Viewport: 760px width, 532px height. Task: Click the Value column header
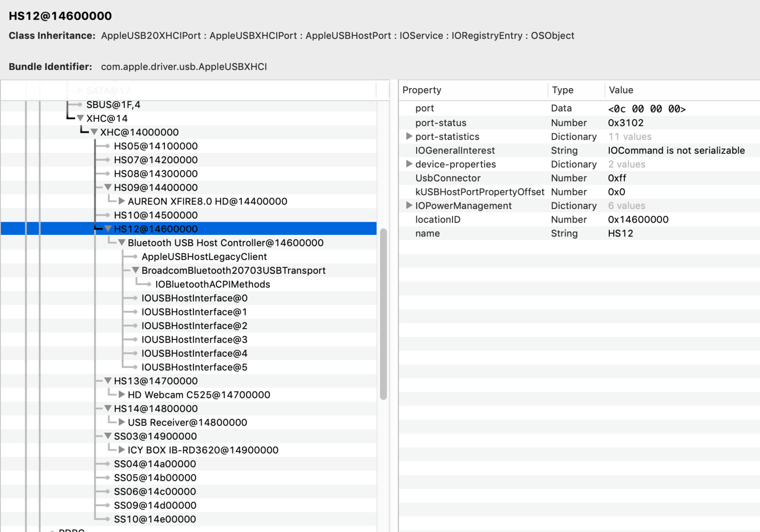pyautogui.click(x=621, y=90)
